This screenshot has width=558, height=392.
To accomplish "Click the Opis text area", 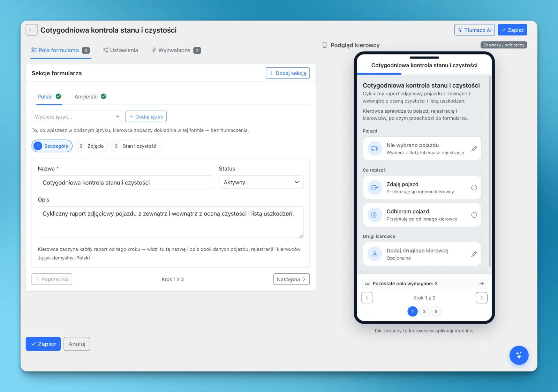I will click(171, 222).
